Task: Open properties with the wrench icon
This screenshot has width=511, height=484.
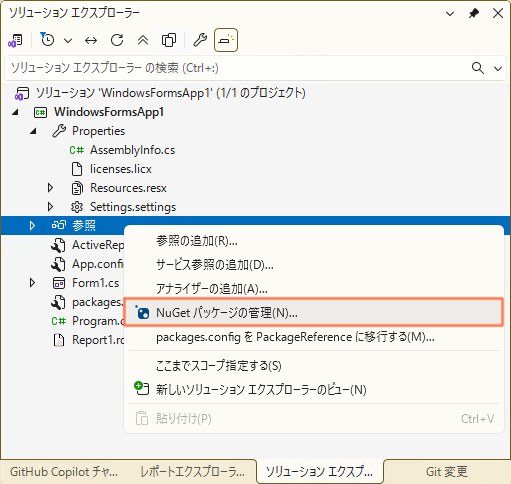Action: (200, 40)
